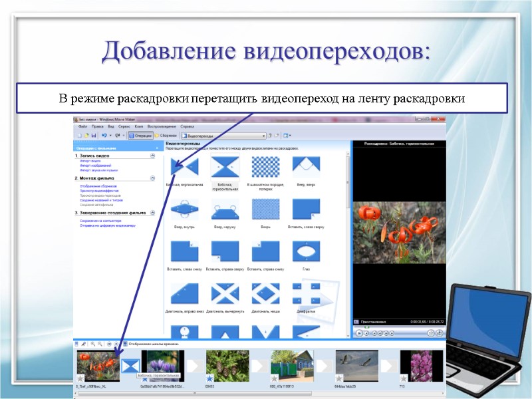Image resolution: width=532 pixels, height=399 pixels.
Task: Select the Бабочка, вертикальная transition thumbnail
Action: pyautogui.click(x=184, y=167)
